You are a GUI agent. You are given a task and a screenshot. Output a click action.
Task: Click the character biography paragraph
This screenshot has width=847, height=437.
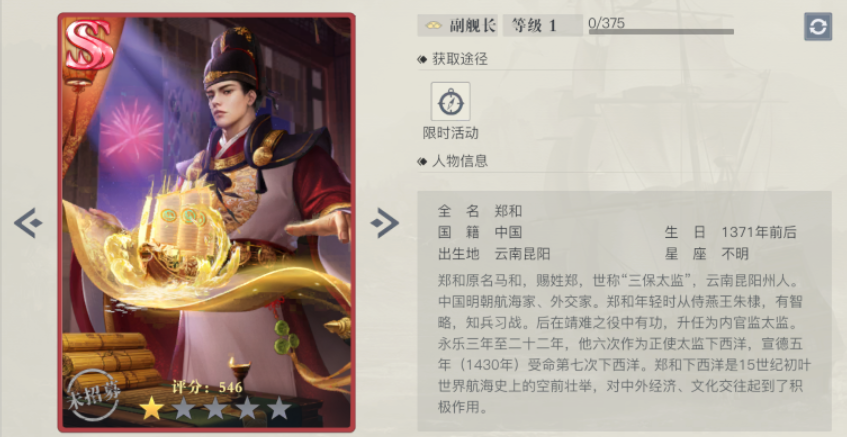(x=624, y=344)
